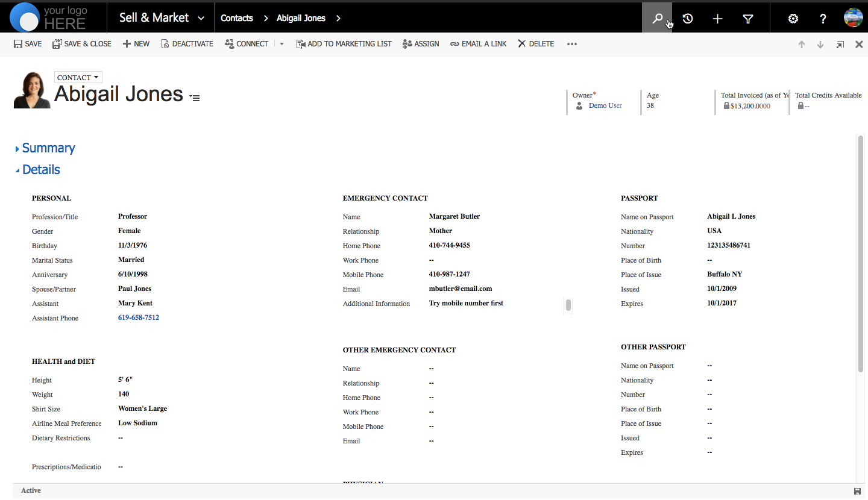Click Total Invoiced amount $13,200.0000

click(x=750, y=106)
